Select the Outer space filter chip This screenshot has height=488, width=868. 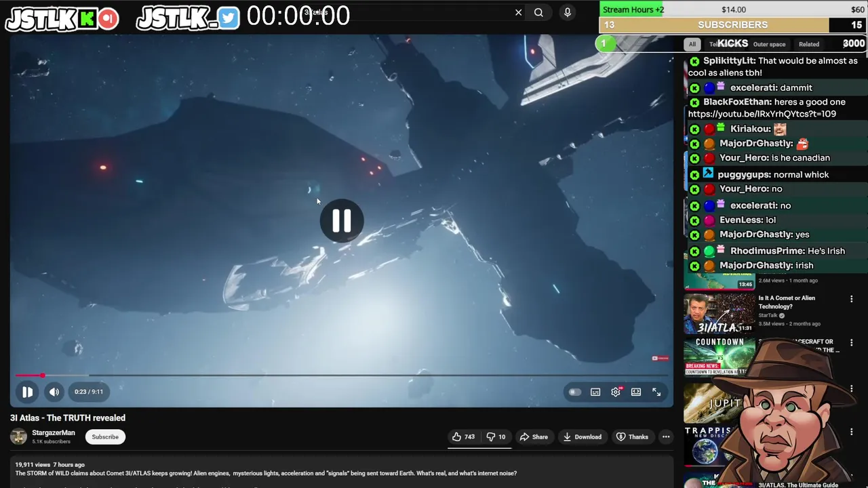coord(769,44)
